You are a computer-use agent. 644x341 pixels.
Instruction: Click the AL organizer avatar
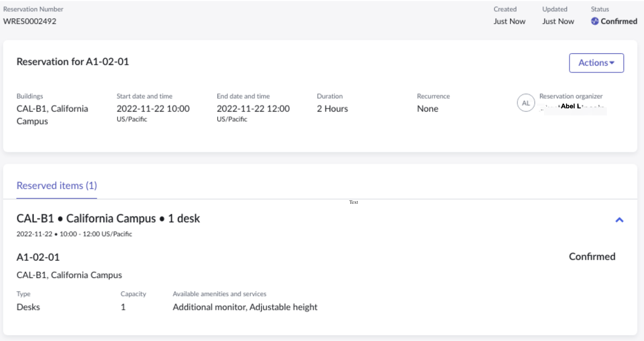point(525,103)
